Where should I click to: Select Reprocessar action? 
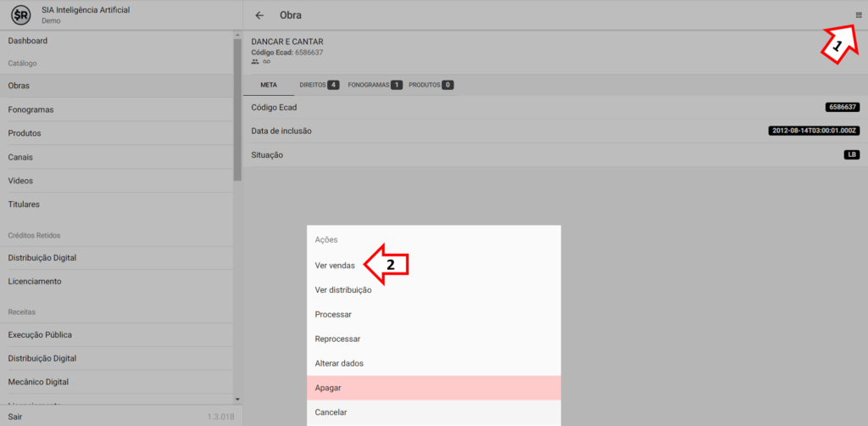pos(339,339)
